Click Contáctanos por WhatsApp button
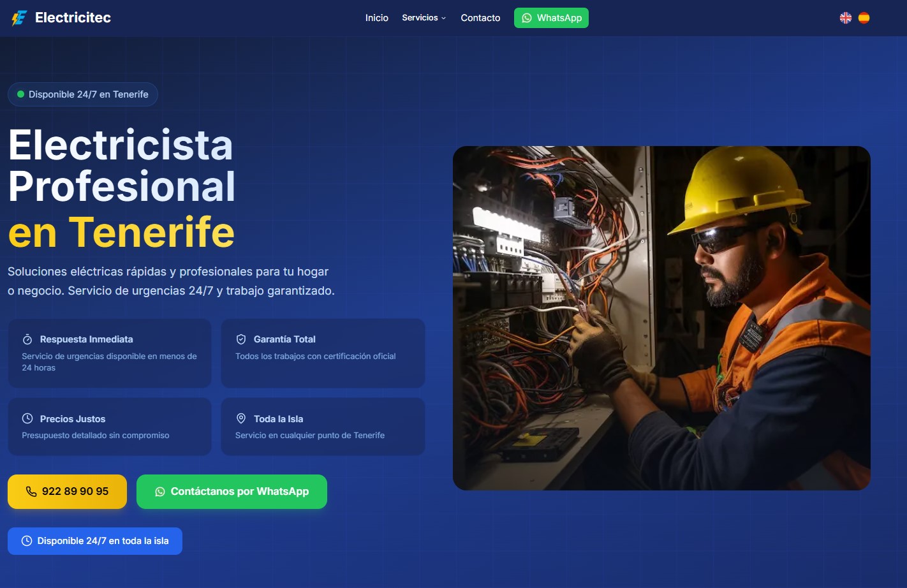Viewport: 907px width, 588px height. coord(232,492)
